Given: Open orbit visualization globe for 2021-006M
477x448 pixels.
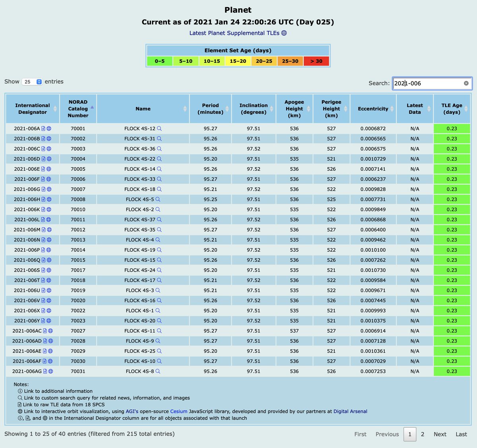Looking at the screenshot, I should [x=49, y=230].
